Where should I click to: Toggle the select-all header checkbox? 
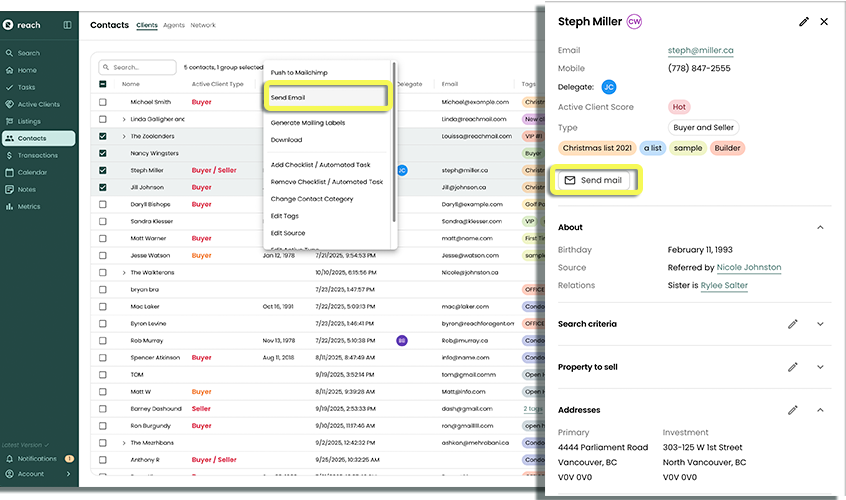point(103,84)
